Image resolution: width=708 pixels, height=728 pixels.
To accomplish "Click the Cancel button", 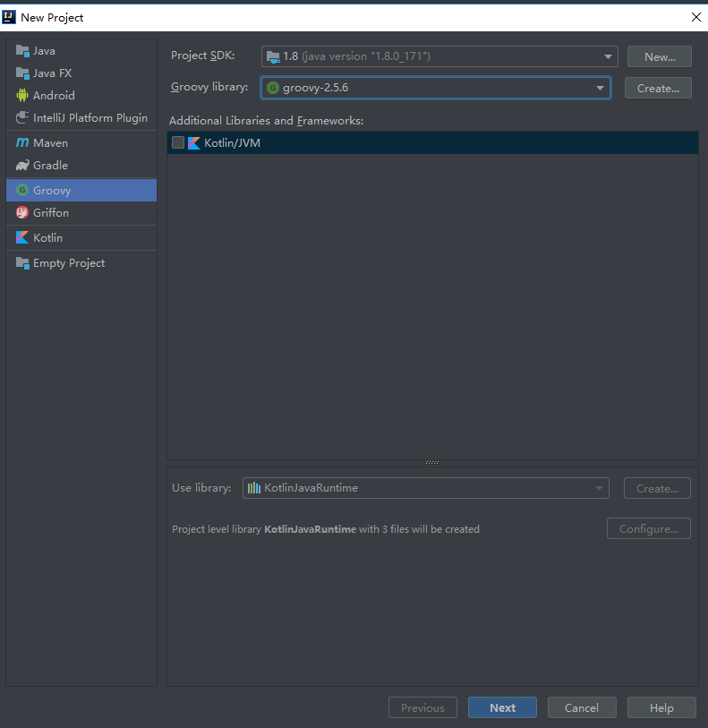I will [x=582, y=707].
